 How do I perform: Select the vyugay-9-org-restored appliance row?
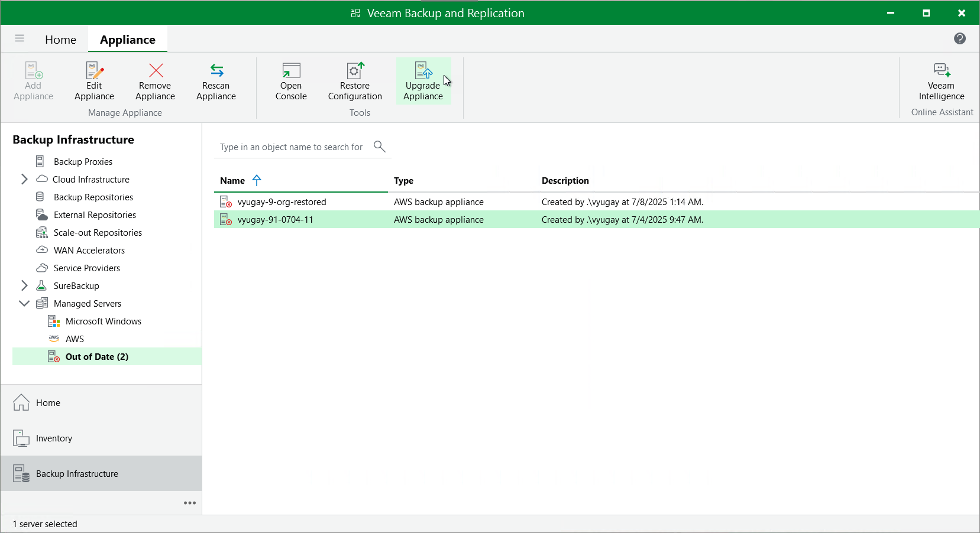click(282, 201)
